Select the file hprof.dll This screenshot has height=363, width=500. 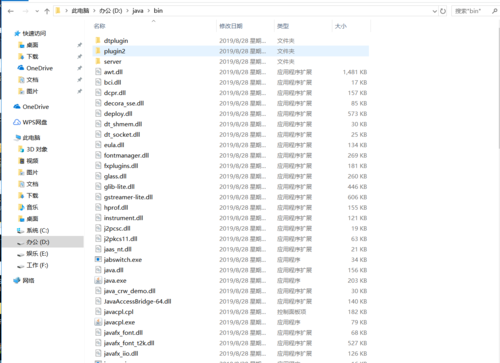pos(116,208)
